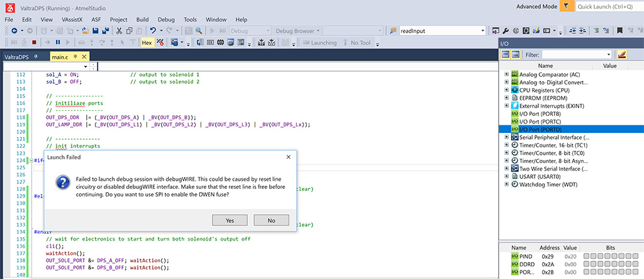Close the Launch Failed dialog
The height and width of the screenshot is (279, 644).
[x=288, y=157]
